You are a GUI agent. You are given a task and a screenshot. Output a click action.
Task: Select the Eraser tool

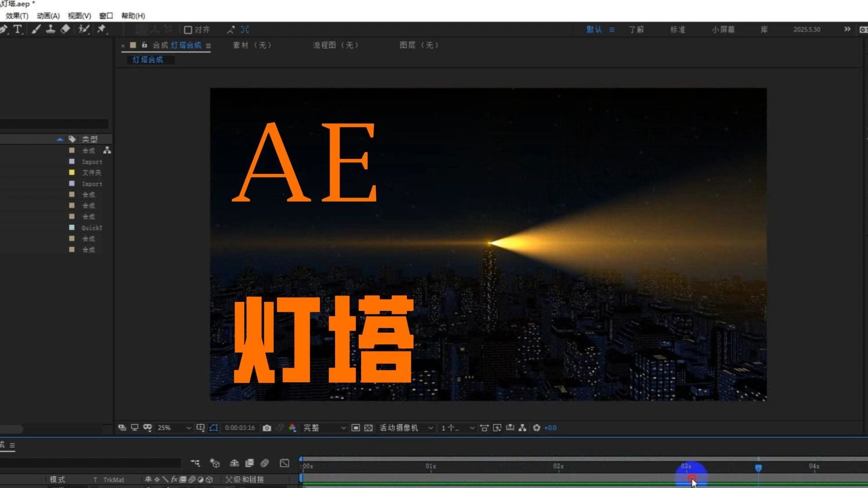click(x=65, y=29)
